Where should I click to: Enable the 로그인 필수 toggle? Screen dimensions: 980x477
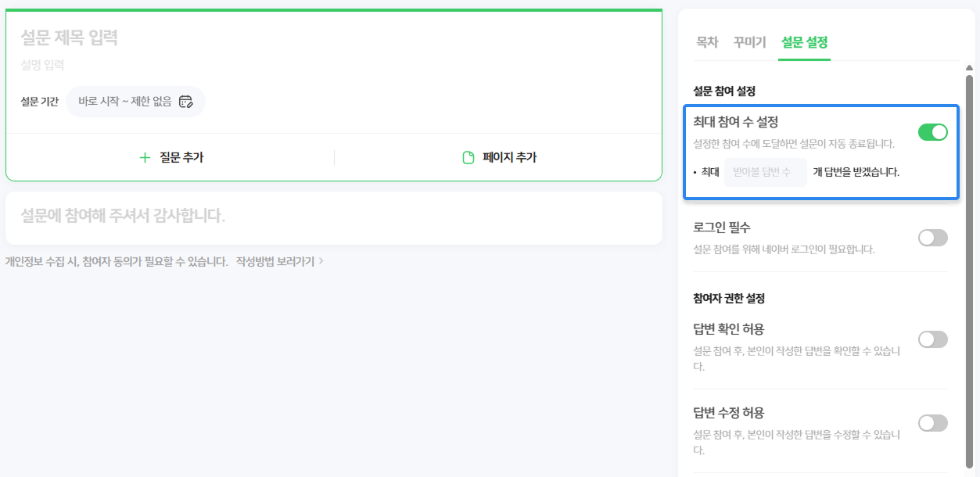click(932, 238)
